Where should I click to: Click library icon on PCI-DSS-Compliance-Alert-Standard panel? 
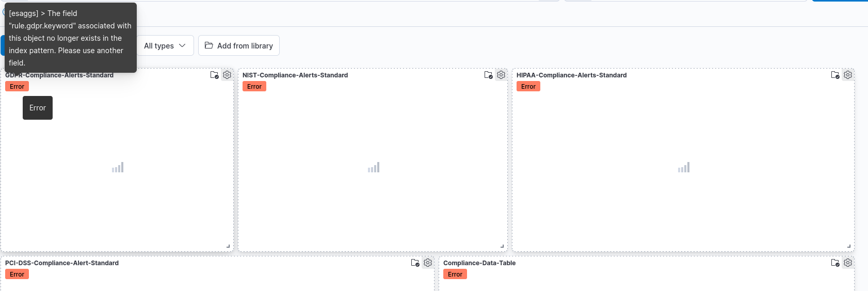pos(415,263)
